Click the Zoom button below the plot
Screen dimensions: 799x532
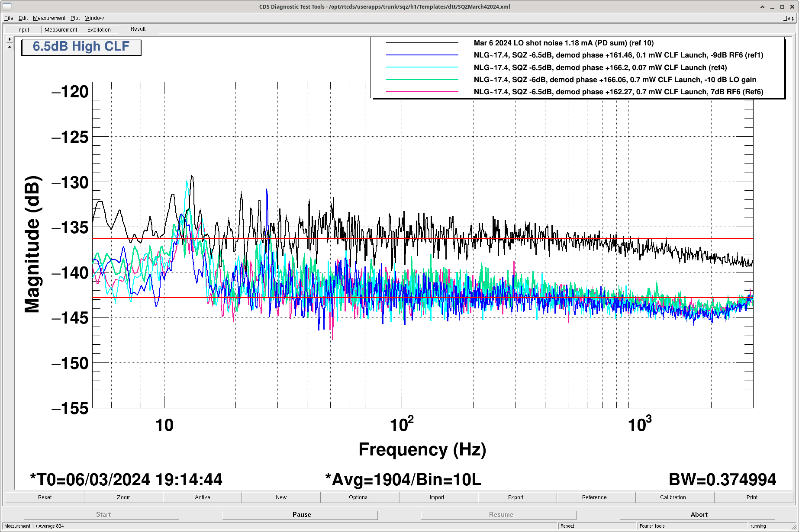[x=123, y=497]
